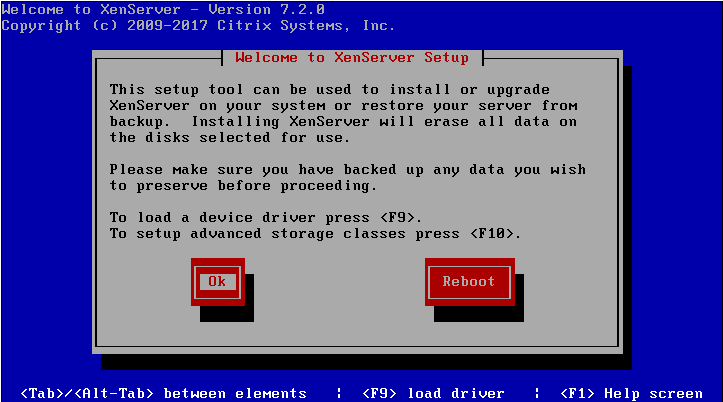Click the '<F9> load driver' hint in bottom bar
This screenshot has height=402, width=723.
click(x=433, y=393)
